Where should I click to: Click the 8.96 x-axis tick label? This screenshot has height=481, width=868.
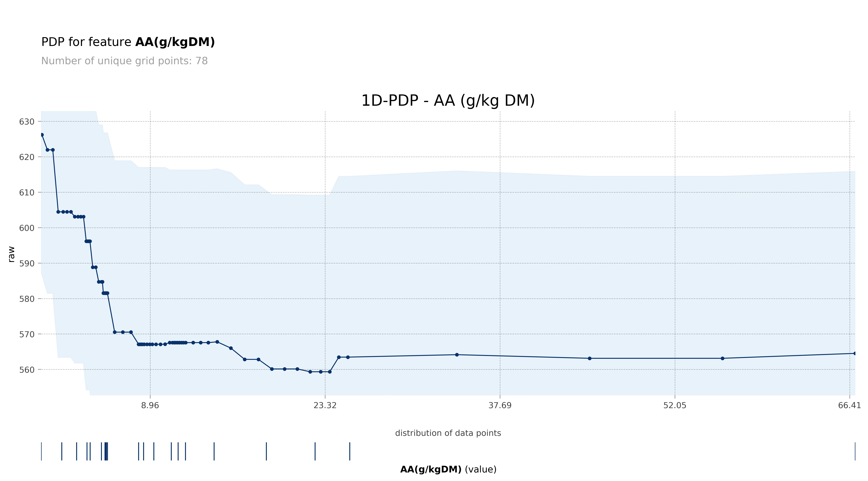click(150, 405)
